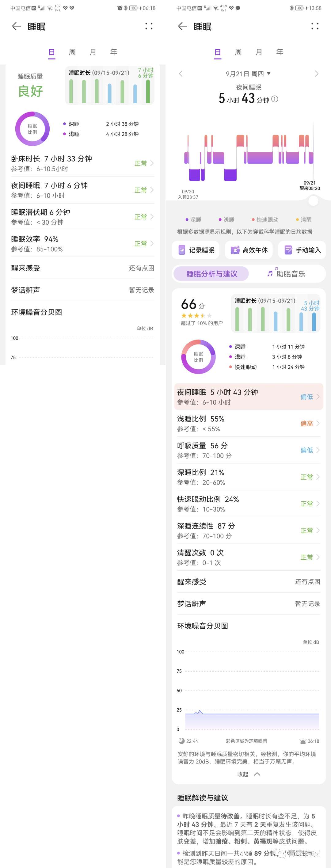Tap hypnogram timeline handle at 醒来05:20

point(314,201)
